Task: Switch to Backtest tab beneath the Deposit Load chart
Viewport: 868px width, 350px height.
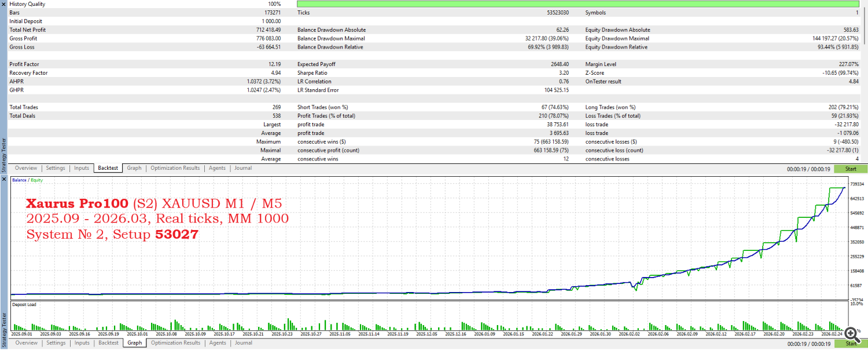Action: [108, 343]
